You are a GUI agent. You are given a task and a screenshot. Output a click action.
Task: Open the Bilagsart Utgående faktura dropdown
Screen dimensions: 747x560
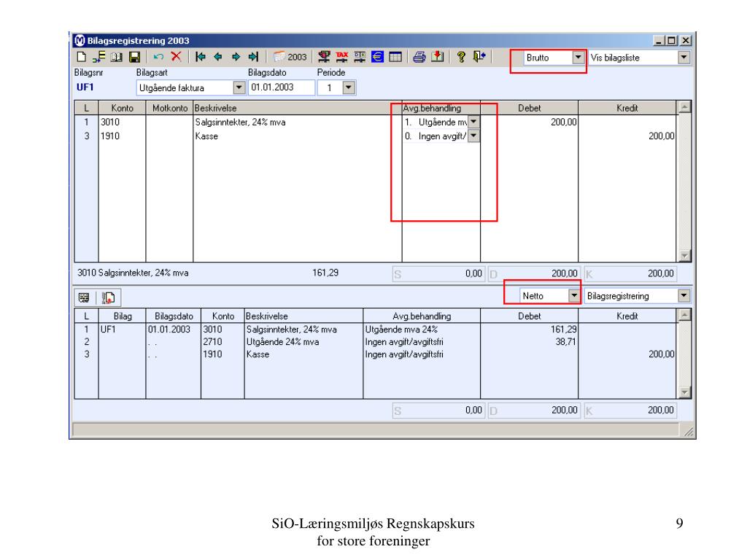(239, 87)
